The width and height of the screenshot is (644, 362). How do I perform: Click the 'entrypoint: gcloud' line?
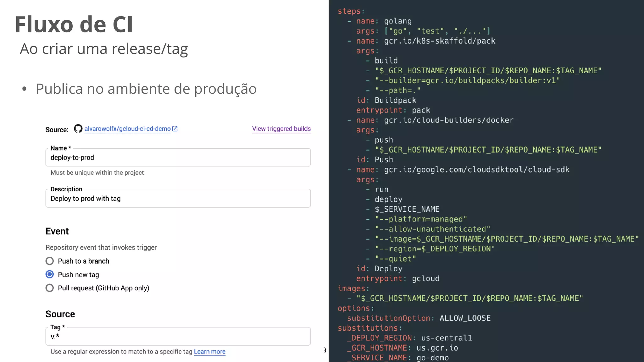398,279
